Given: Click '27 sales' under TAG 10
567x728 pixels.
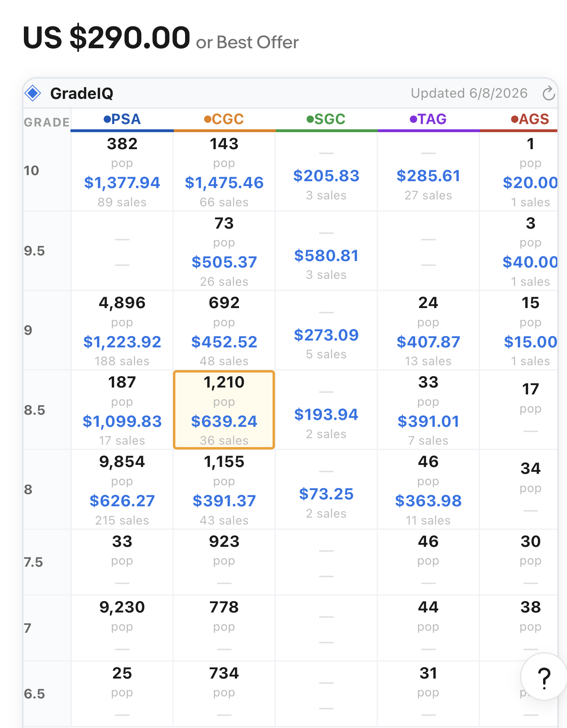Looking at the screenshot, I should pyautogui.click(x=428, y=195).
